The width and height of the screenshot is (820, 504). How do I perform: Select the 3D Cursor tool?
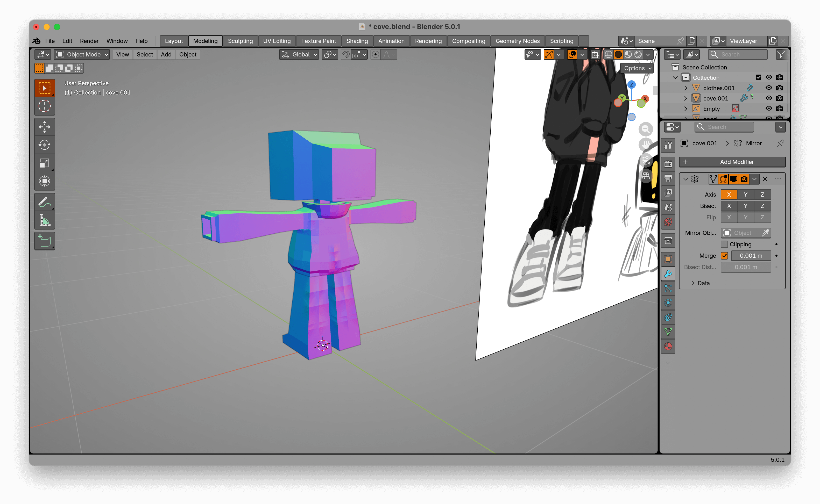(44, 106)
